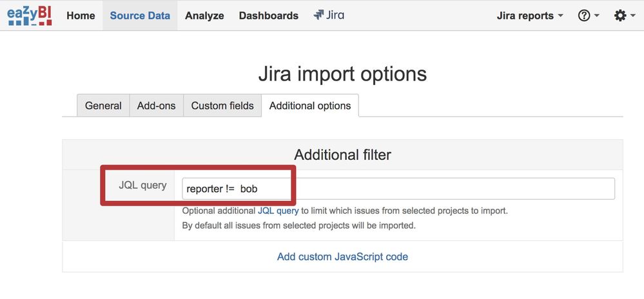The image size is (644, 299).
Task: Click the Additional filter section heading
Action: (342, 155)
